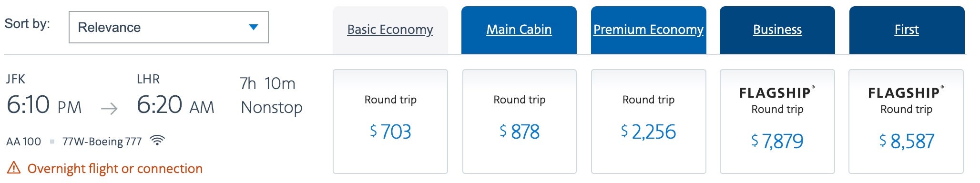Click the Overnight flight or connection notice

click(x=115, y=168)
